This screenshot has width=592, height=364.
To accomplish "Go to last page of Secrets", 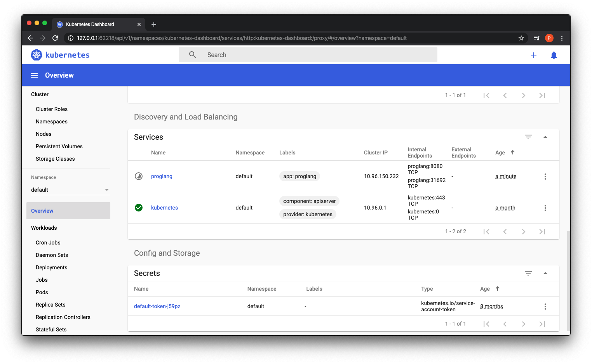I will click(542, 324).
